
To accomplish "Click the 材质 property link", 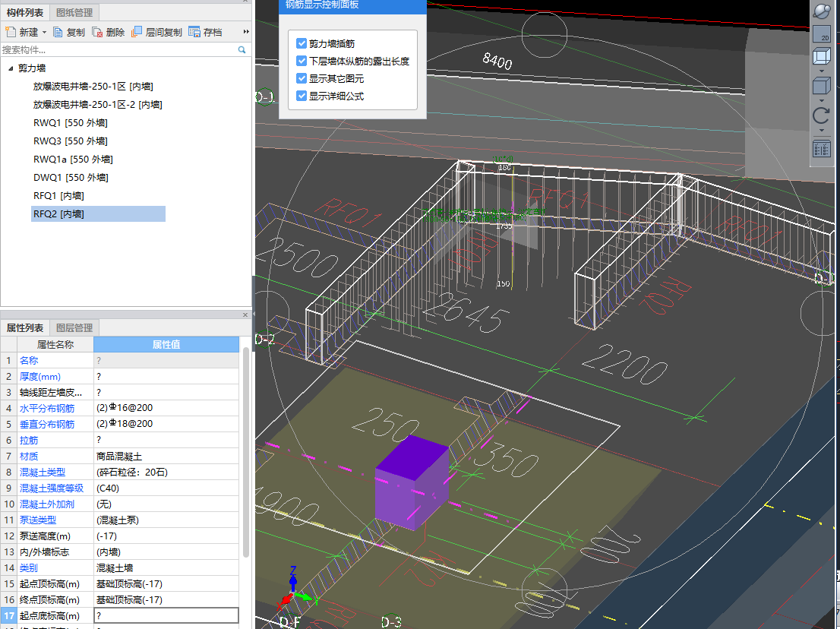I will point(29,457).
